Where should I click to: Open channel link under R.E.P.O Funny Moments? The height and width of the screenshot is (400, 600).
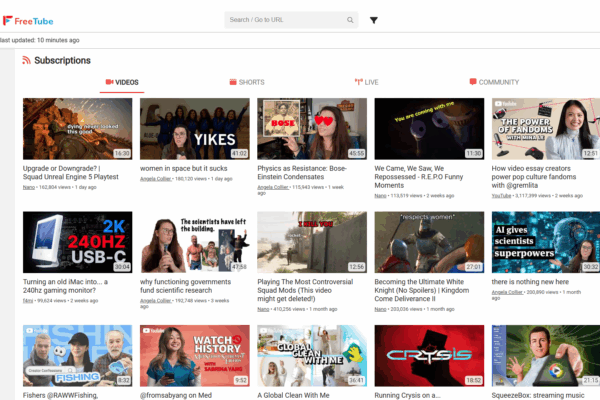click(x=380, y=196)
